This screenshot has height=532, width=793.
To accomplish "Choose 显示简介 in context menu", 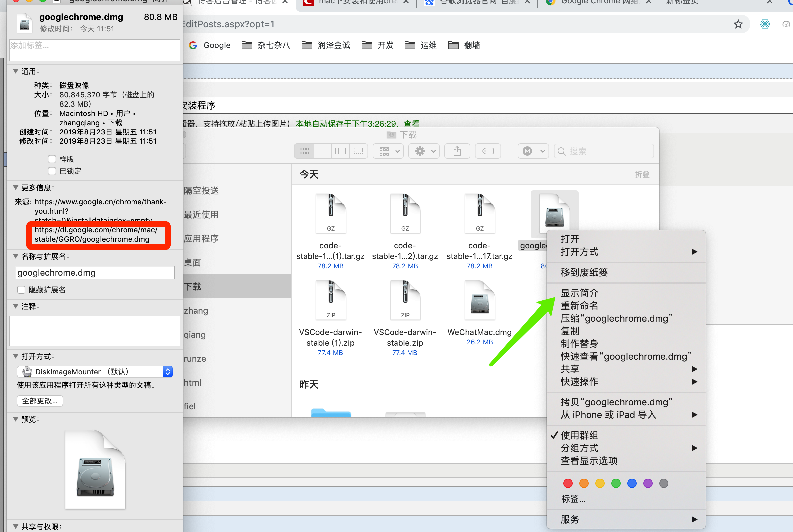I will coord(579,293).
